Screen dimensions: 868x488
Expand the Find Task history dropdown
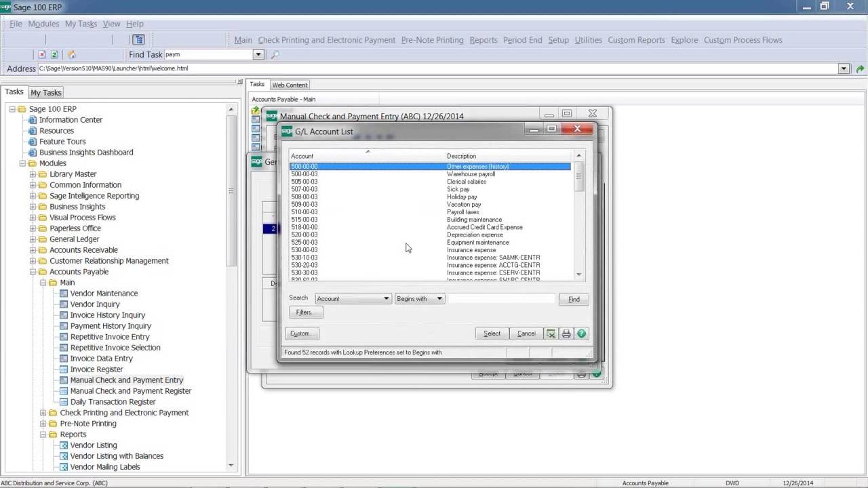(x=258, y=54)
